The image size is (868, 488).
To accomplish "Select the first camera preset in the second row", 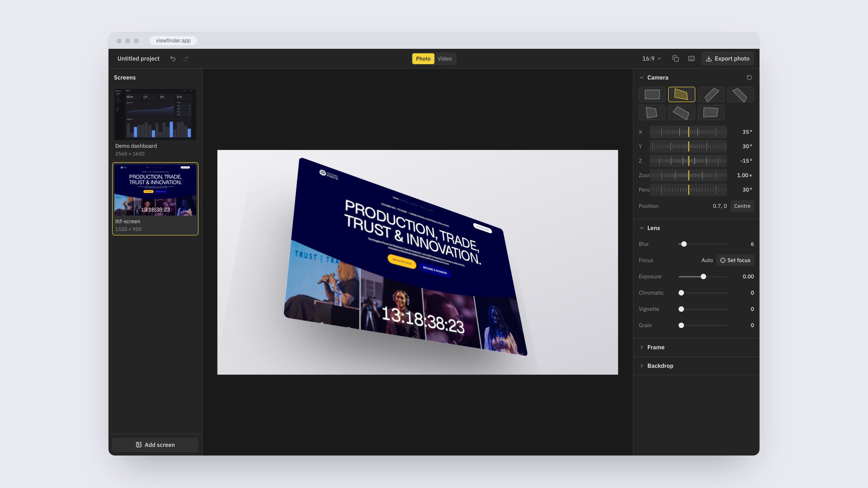I will 652,113.
